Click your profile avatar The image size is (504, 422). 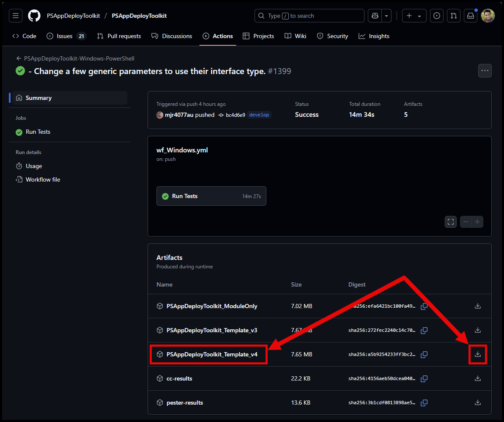click(x=488, y=16)
